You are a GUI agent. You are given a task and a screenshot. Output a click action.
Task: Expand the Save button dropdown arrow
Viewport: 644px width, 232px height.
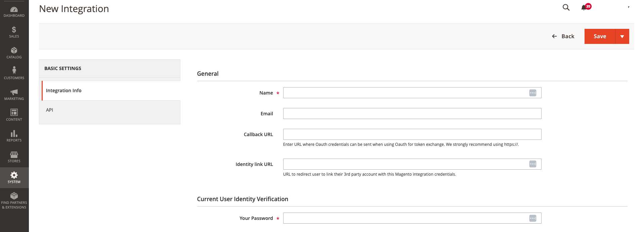point(622,37)
